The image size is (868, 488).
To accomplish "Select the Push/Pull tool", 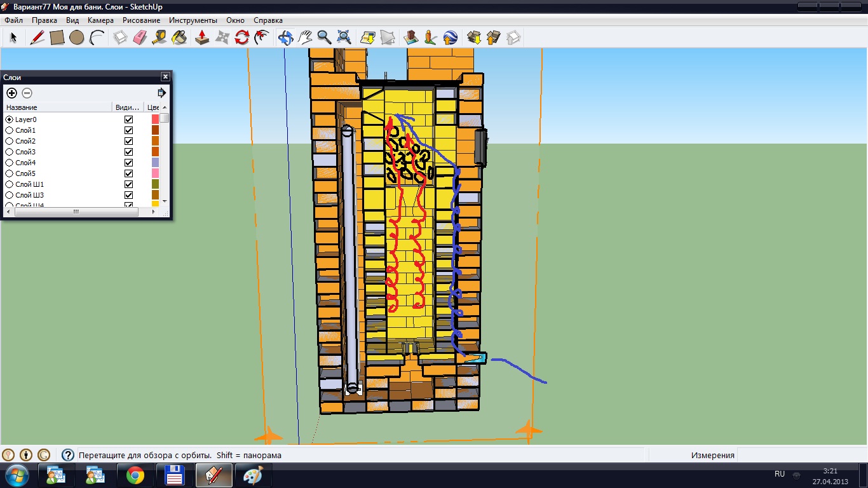I will click(x=202, y=37).
